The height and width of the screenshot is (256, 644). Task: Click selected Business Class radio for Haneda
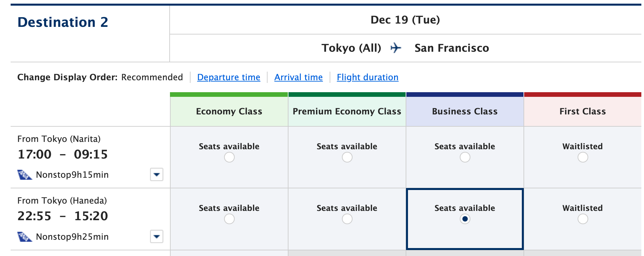(465, 219)
